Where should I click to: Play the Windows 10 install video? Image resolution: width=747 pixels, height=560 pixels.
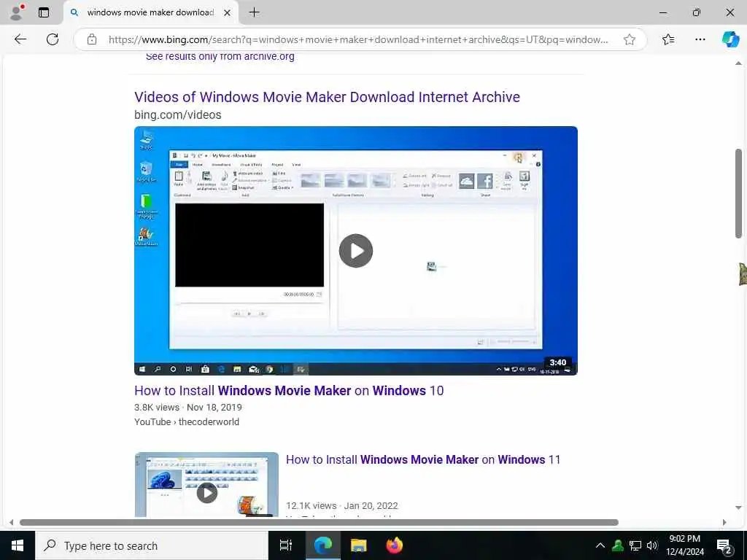(356, 251)
